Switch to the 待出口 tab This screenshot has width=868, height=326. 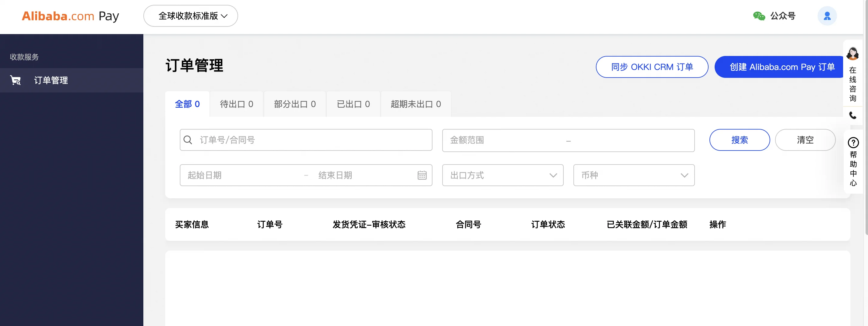(236, 104)
